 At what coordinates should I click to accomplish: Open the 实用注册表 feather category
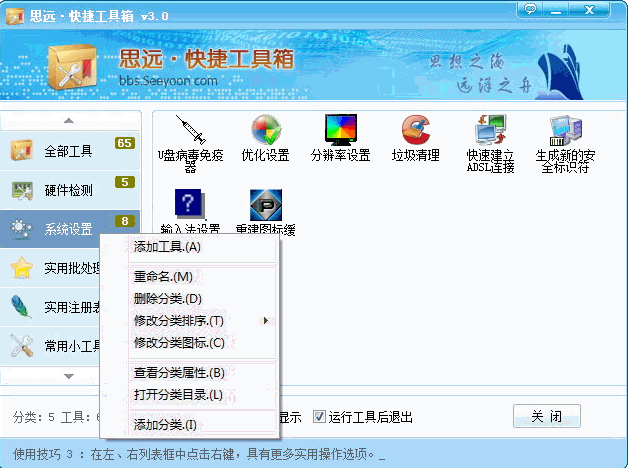[50, 307]
